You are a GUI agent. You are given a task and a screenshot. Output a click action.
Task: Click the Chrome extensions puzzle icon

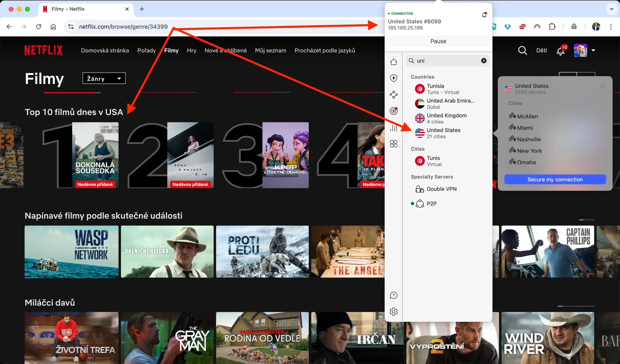pos(552,27)
